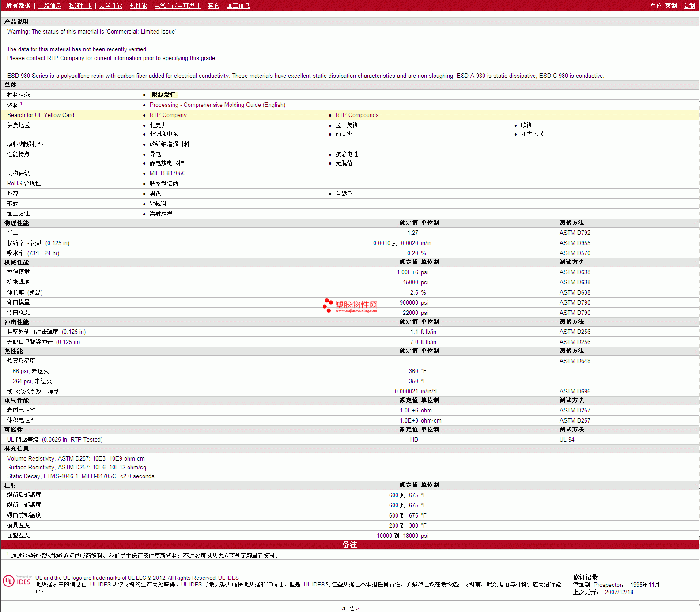Click the 备注 section header bar
Viewport: 700px width, 612px height.
click(349, 545)
